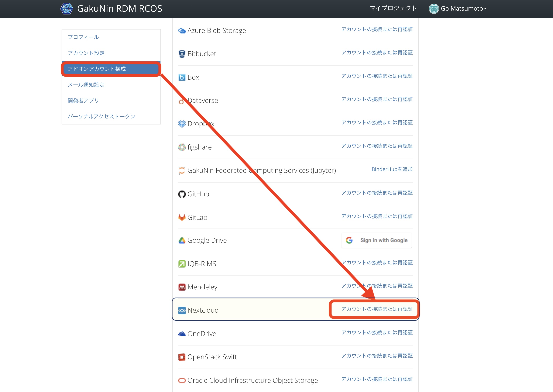Click the OpenStack Swift addon name
Image resolution: width=553 pixels, height=392 pixels.
coord(212,357)
